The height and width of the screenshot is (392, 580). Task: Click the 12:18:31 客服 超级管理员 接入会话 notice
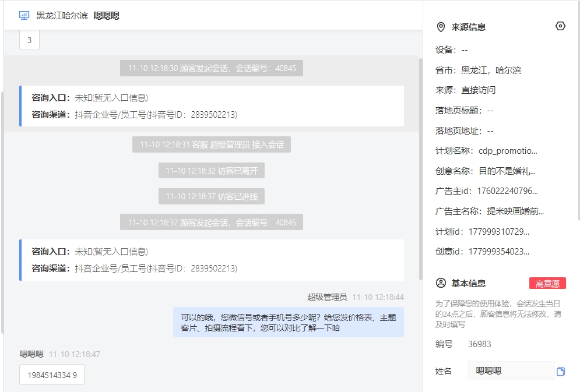(x=212, y=144)
